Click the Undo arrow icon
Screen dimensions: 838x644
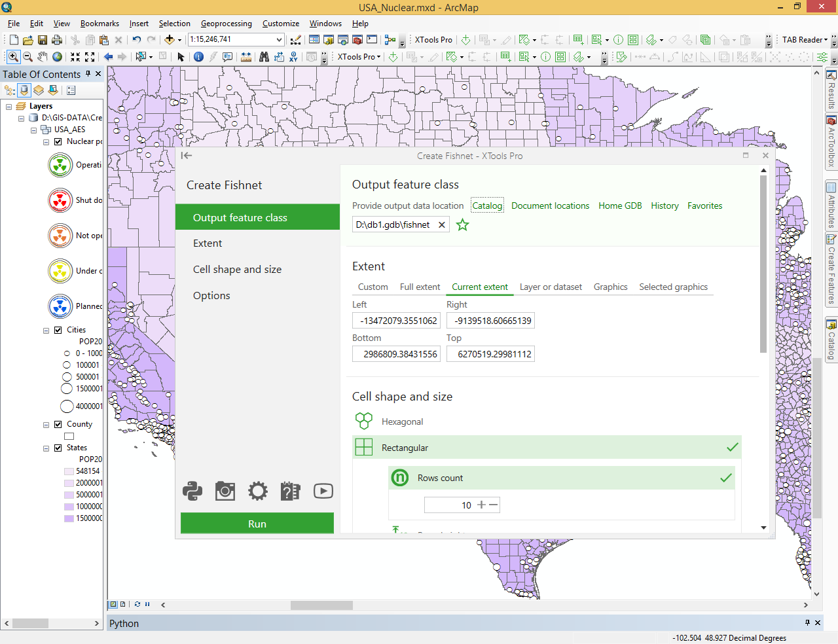pyautogui.click(x=136, y=40)
